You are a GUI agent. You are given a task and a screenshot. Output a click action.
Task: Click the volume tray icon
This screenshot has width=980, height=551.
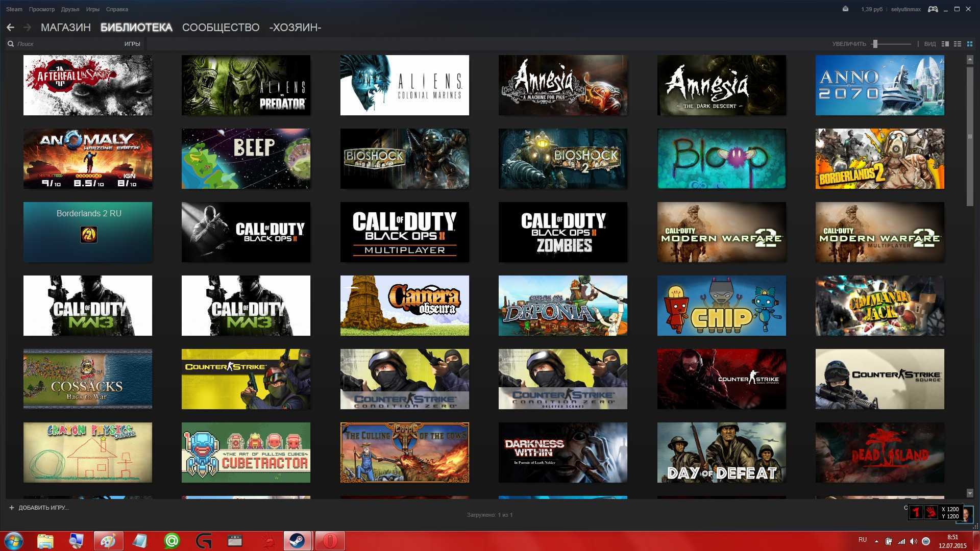pyautogui.click(x=914, y=541)
